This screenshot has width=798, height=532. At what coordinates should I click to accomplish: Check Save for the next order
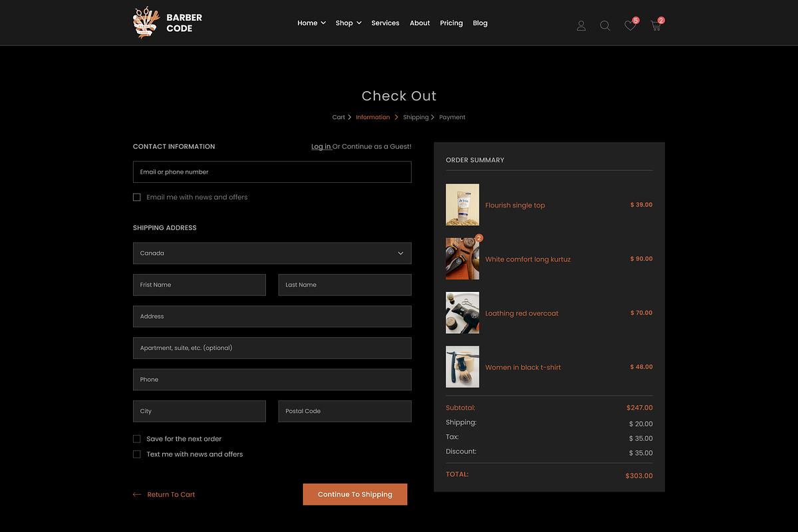click(x=137, y=439)
